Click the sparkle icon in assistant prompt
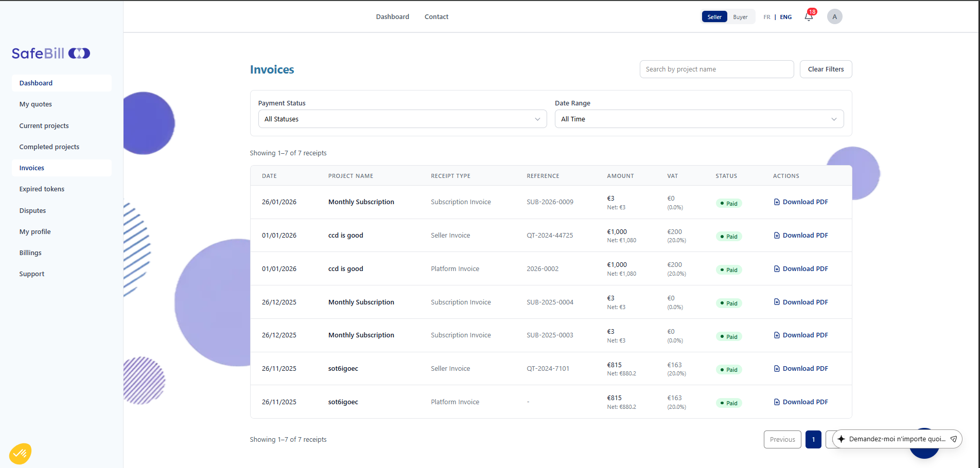Image resolution: width=980 pixels, height=468 pixels. pyautogui.click(x=841, y=439)
